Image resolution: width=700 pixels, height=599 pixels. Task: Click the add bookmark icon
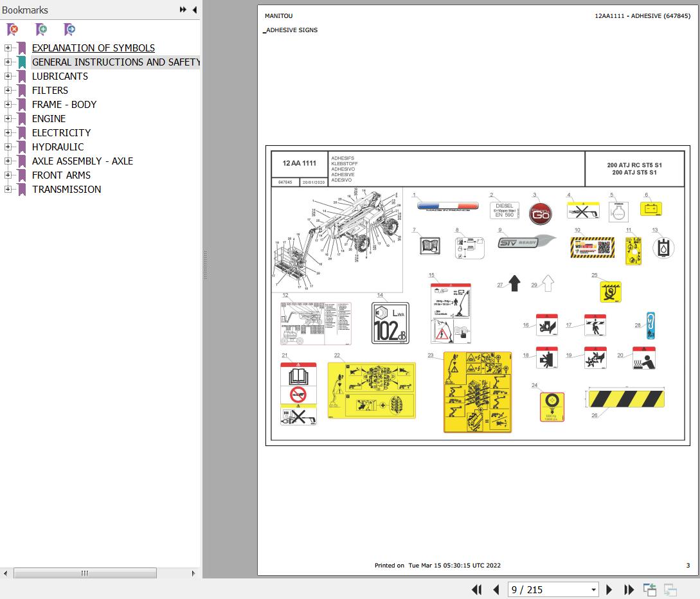(41, 30)
